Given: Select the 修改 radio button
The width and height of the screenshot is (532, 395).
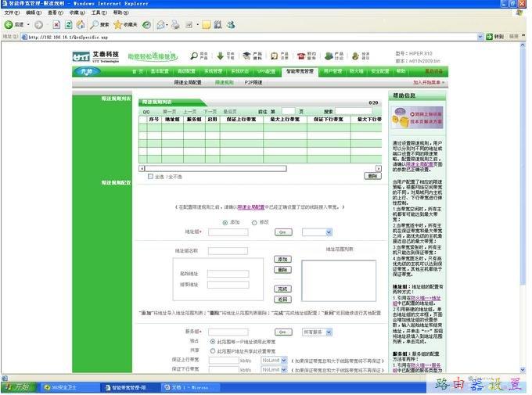Looking at the screenshot, I should (x=254, y=223).
